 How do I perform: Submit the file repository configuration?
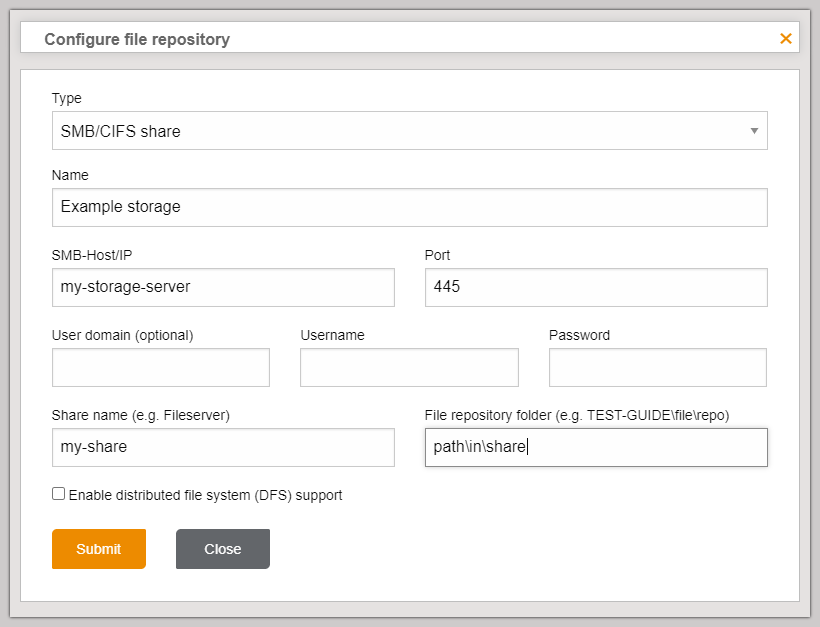tap(98, 548)
